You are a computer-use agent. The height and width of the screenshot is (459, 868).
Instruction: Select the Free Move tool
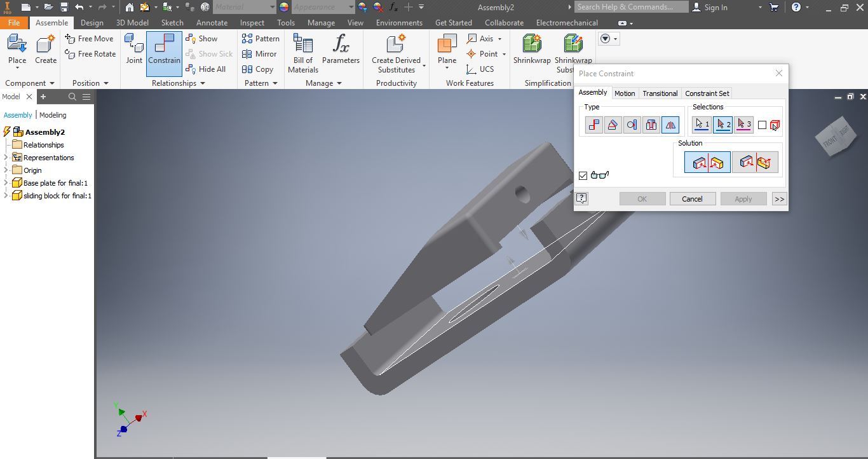click(90, 39)
